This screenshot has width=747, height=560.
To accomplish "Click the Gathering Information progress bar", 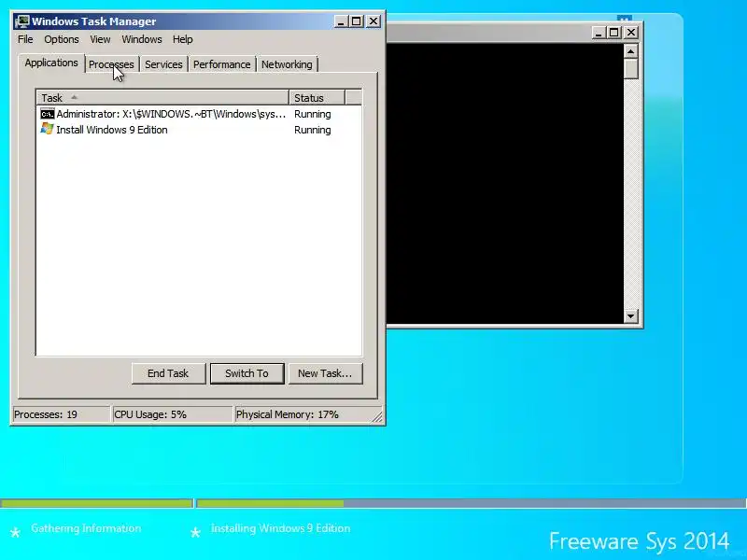I will (x=96, y=503).
